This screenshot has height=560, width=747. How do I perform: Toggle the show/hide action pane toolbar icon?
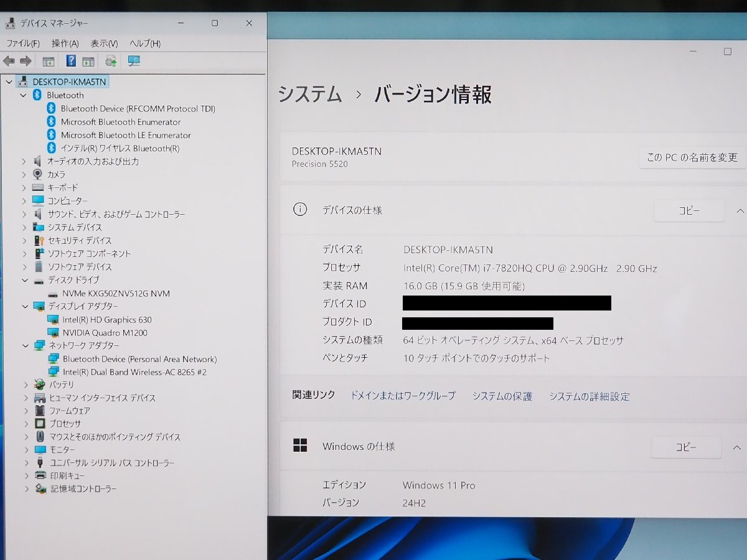tap(88, 61)
